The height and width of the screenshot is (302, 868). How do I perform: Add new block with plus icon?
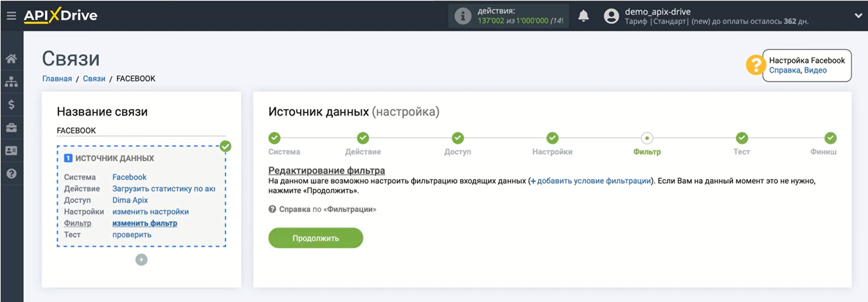pos(141,260)
